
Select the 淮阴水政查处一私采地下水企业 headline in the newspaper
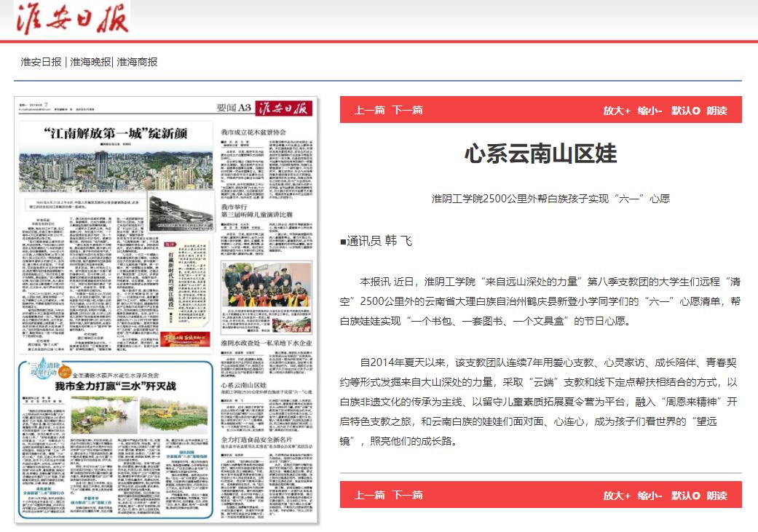coord(266,342)
